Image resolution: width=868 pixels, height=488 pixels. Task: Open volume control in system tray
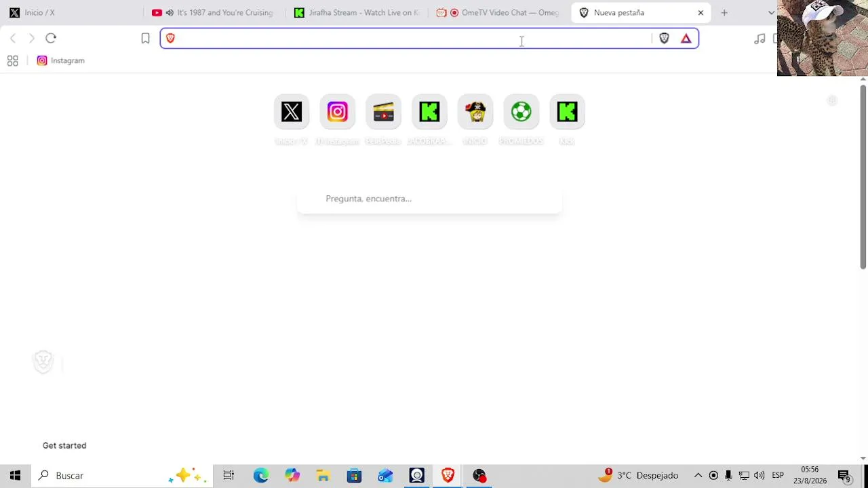[x=759, y=476]
